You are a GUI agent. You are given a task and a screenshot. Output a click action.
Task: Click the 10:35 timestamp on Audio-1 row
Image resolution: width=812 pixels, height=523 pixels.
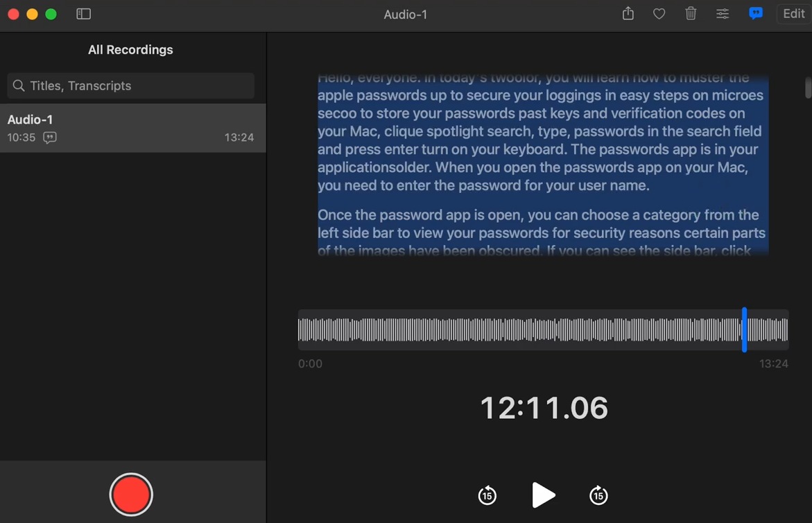[x=21, y=137]
